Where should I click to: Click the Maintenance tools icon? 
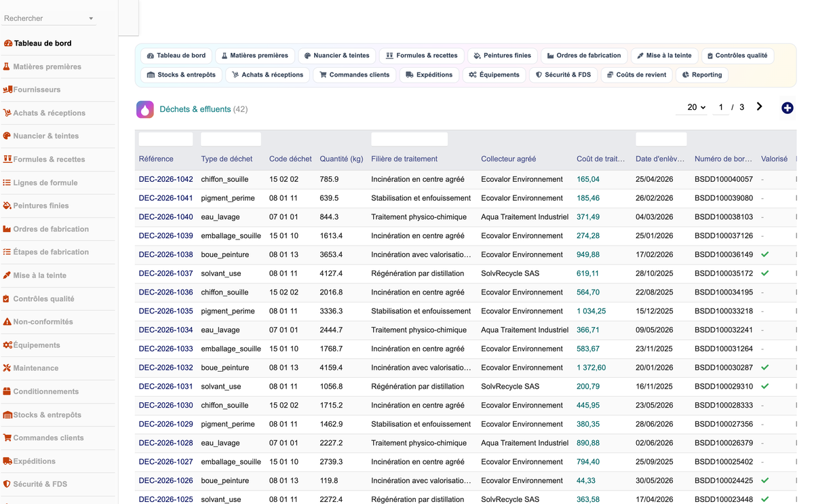[7, 368]
